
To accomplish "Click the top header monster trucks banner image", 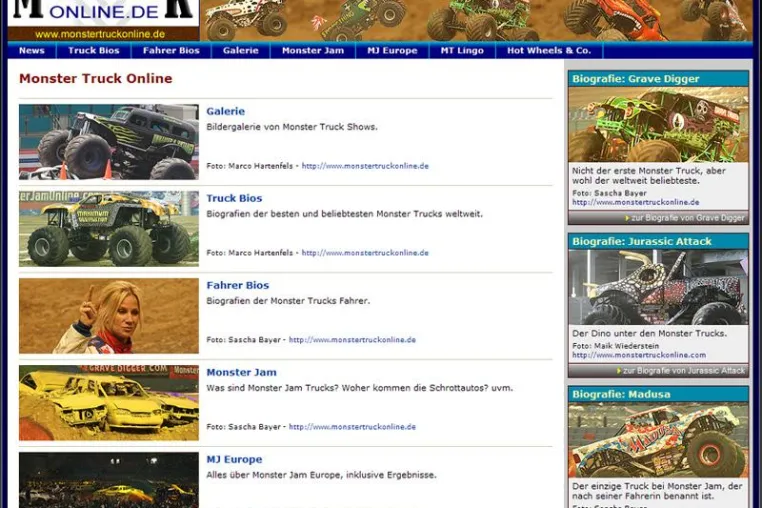I will click(x=476, y=20).
